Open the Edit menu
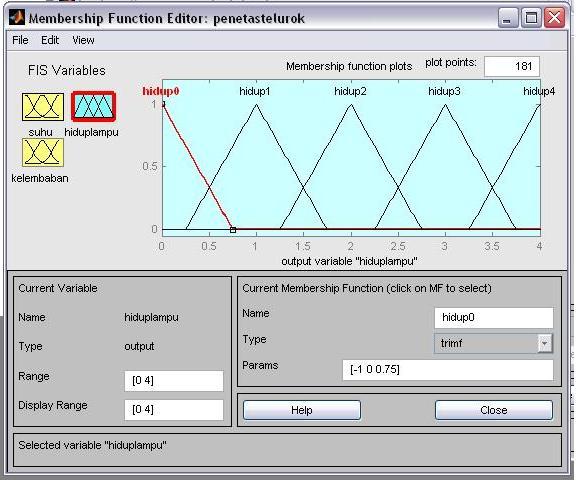Viewport: 578px width, 482px height. click(x=50, y=40)
